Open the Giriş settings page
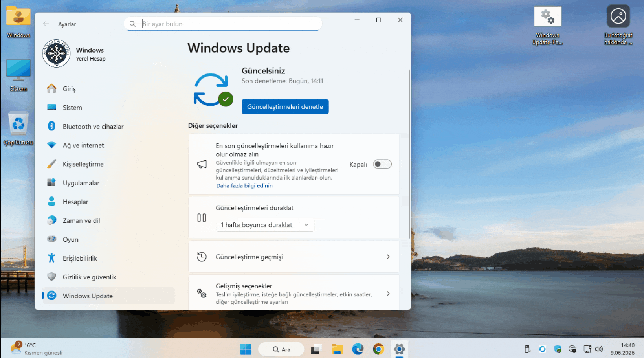 pyautogui.click(x=108, y=88)
